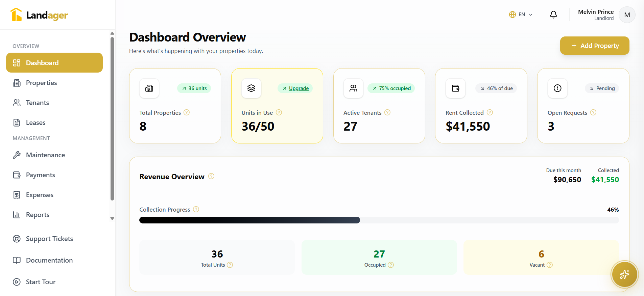Click the notification bell icon

(x=553, y=15)
